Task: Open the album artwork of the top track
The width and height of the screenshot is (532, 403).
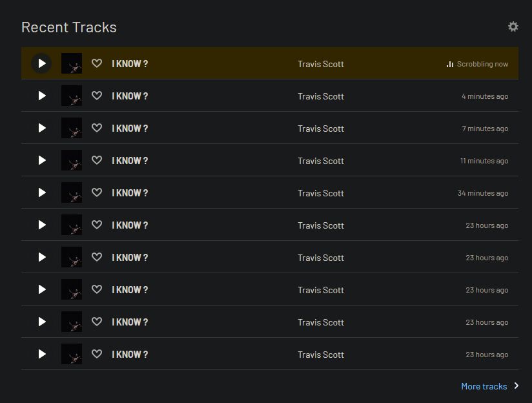Action: [x=72, y=63]
